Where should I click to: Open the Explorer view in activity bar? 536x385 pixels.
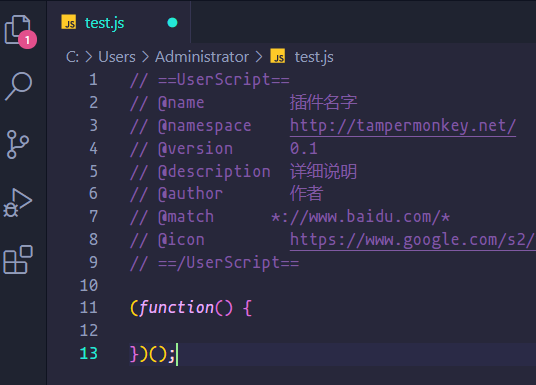[18, 30]
